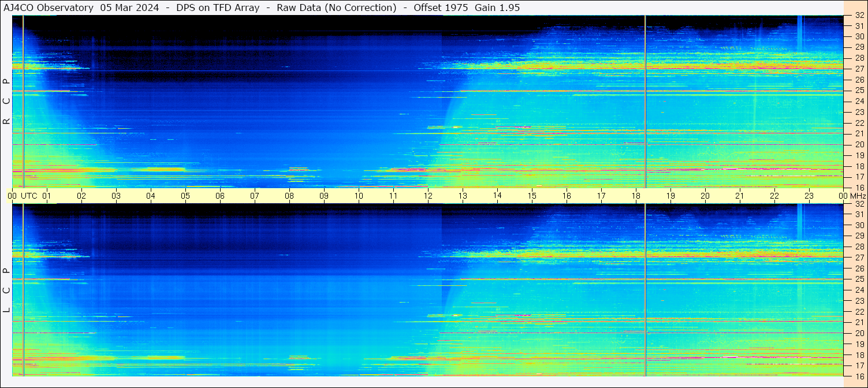This screenshot has width=868, height=388.
Task: Click the "32" MHz label of LCP panel
Action: click(859, 204)
